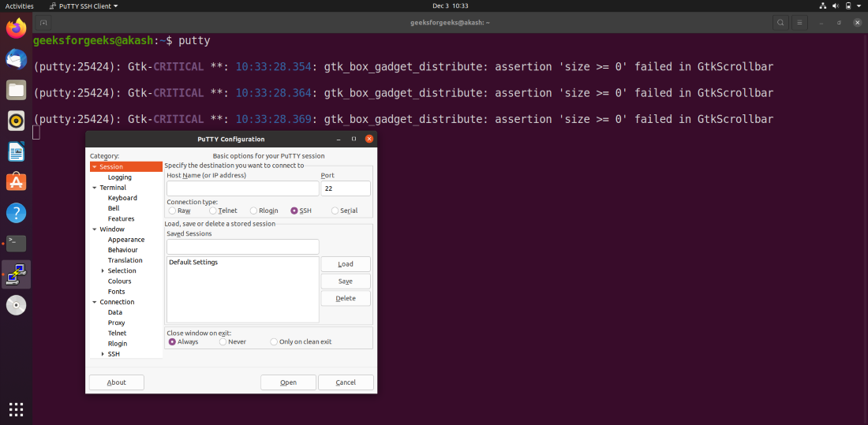Select Keyboard in the category tree
Viewport: 868px width, 425px height.
pos(122,198)
